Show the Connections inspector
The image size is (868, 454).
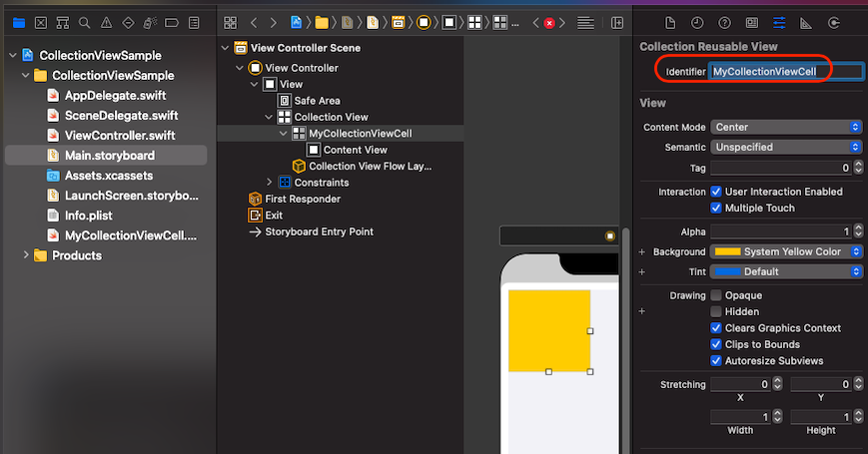click(x=834, y=23)
